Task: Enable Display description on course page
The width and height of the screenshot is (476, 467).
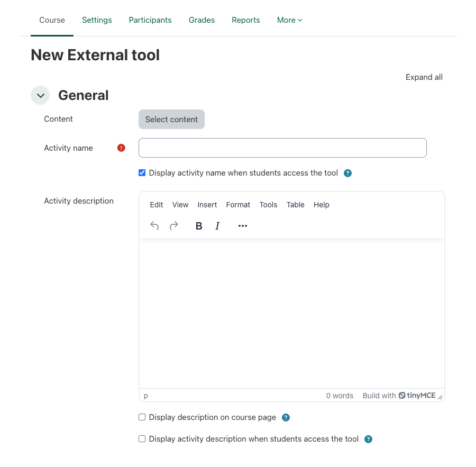Action: 142,417
